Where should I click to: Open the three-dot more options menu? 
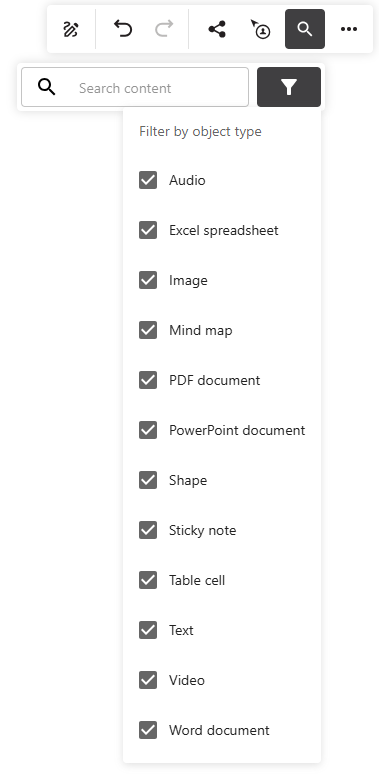click(349, 29)
